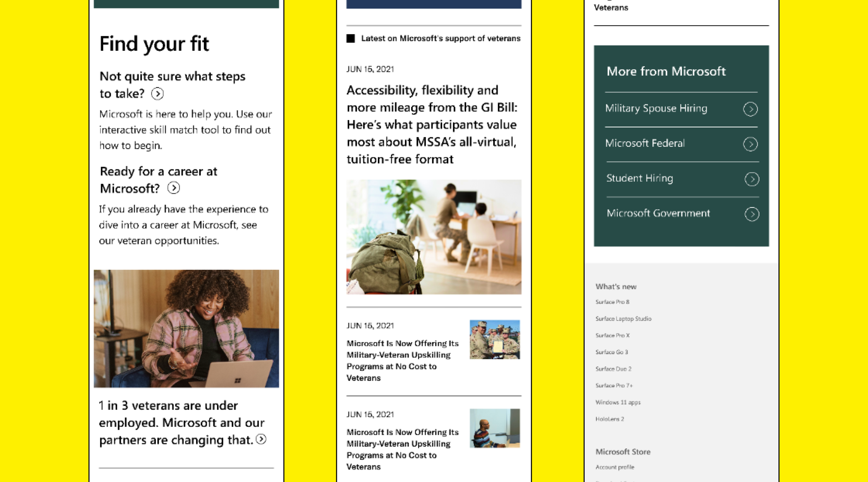Click the Student Hiring arrow icon
This screenshot has height=482, width=868.
tap(752, 179)
